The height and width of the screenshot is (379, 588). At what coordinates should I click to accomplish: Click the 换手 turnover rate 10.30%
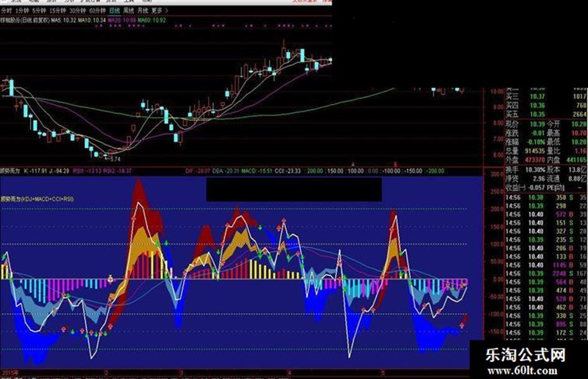click(536, 170)
